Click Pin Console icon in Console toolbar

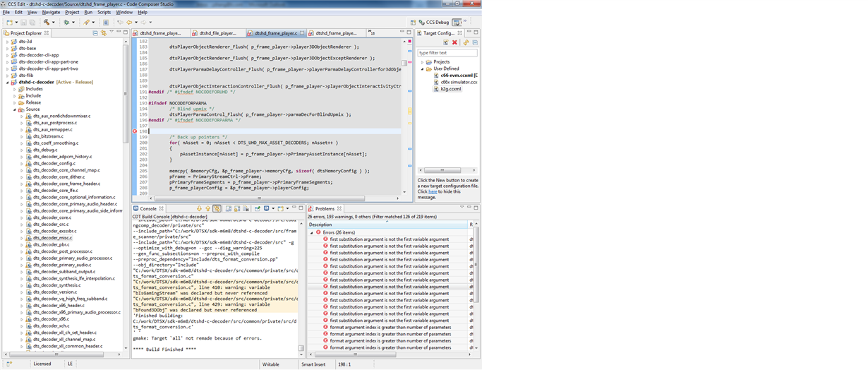pos(258,208)
